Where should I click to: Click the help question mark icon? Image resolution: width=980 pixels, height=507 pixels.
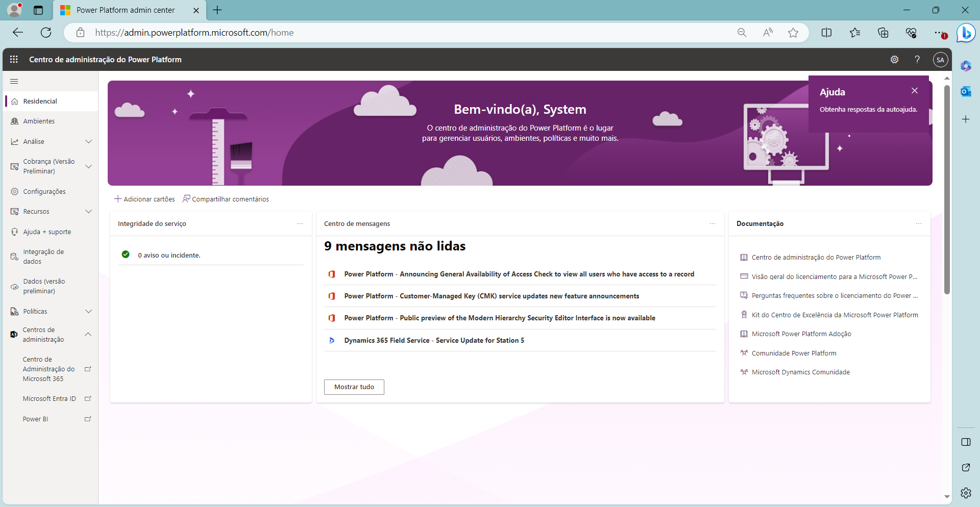pos(917,60)
